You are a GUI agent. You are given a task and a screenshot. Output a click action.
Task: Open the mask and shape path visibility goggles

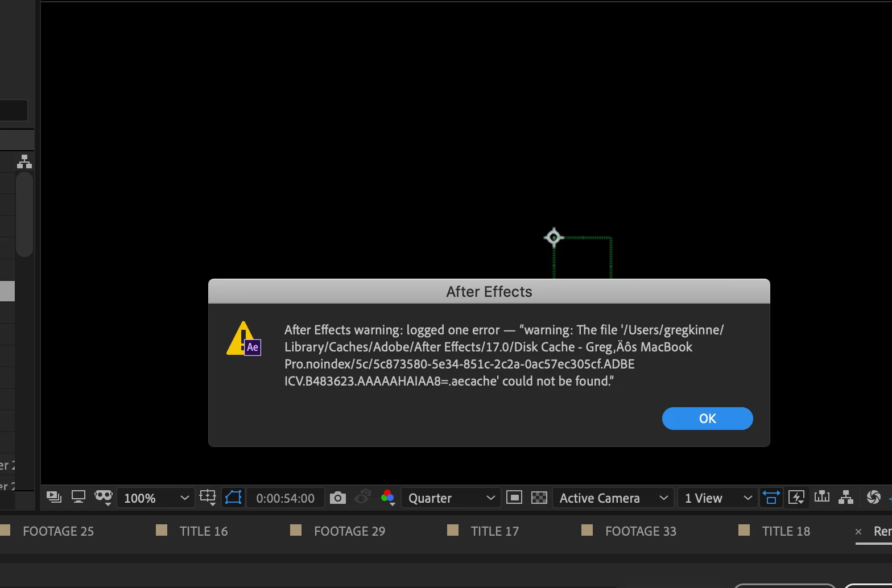[104, 498]
